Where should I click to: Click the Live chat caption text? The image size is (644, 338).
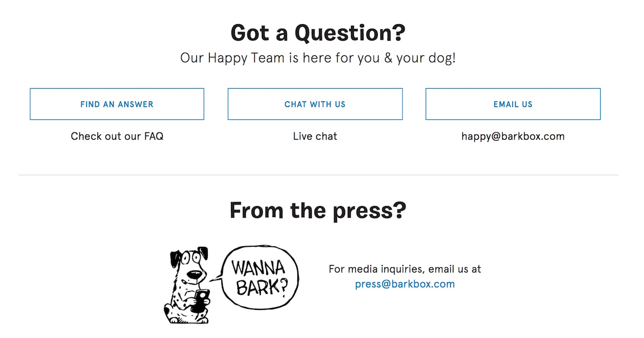(315, 136)
